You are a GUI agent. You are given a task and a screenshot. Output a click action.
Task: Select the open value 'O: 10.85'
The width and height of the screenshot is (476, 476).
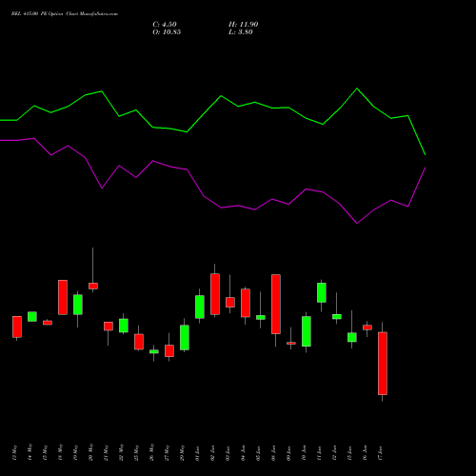coord(167,32)
